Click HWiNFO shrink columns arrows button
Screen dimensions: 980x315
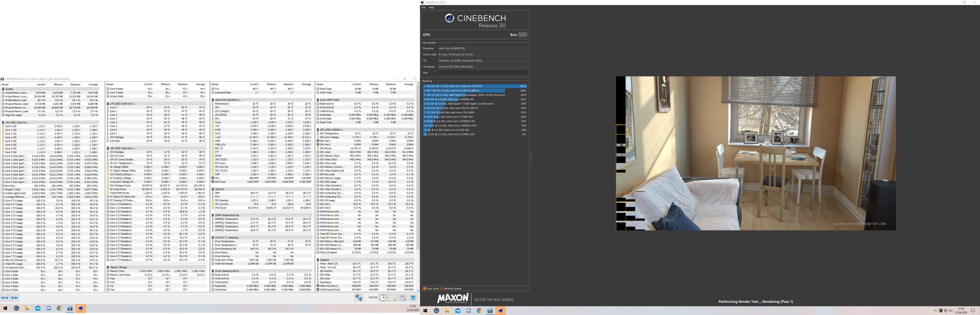click(x=15, y=298)
